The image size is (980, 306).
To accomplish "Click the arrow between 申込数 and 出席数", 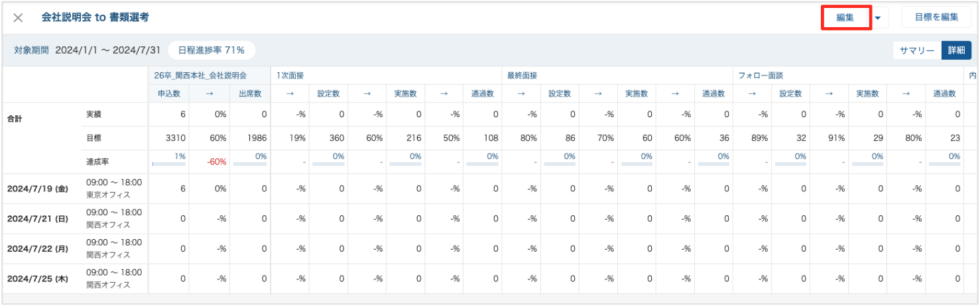I will point(209,94).
